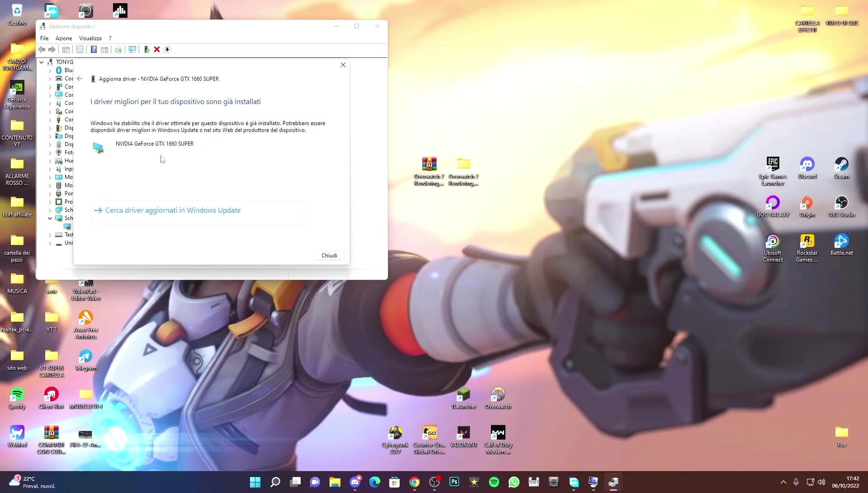This screenshot has height=493, width=868.
Task: Open Call of Duty Modern Warfare shortcut
Action: click(x=498, y=440)
